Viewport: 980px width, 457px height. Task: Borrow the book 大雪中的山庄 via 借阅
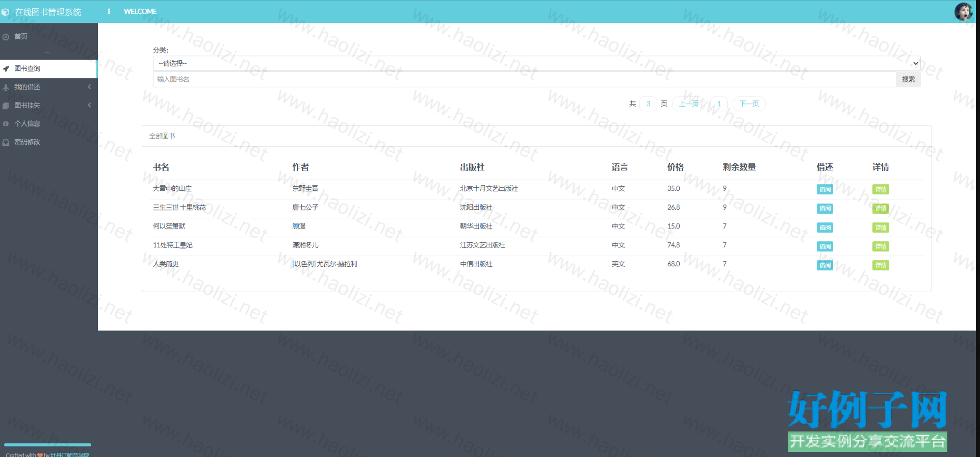tap(824, 189)
